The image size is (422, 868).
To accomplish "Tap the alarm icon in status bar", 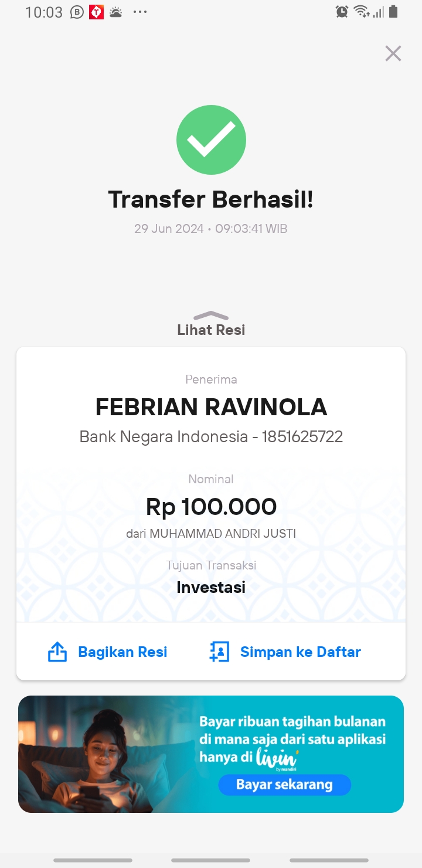I will [342, 11].
